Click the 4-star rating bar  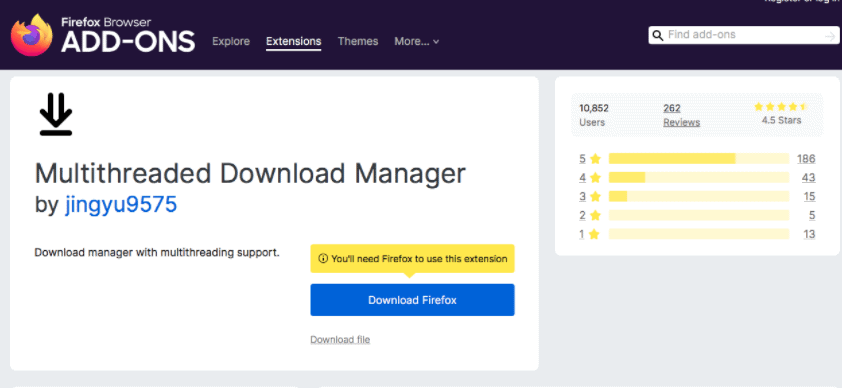point(699,177)
